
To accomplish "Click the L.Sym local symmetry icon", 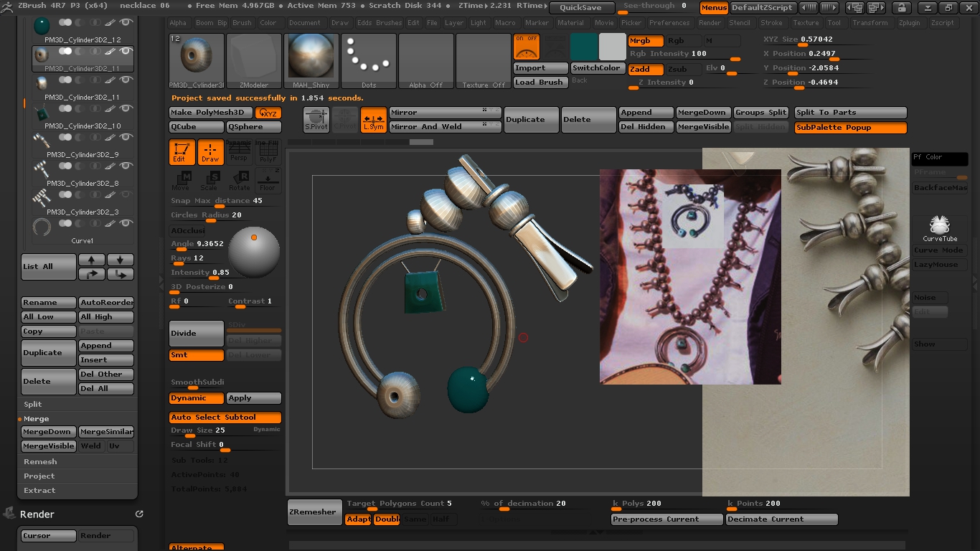I will click(x=373, y=120).
